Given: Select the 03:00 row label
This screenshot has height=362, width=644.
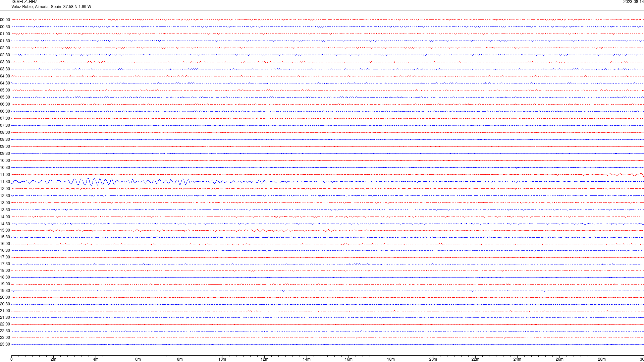Looking at the screenshot, I should [x=5, y=62].
